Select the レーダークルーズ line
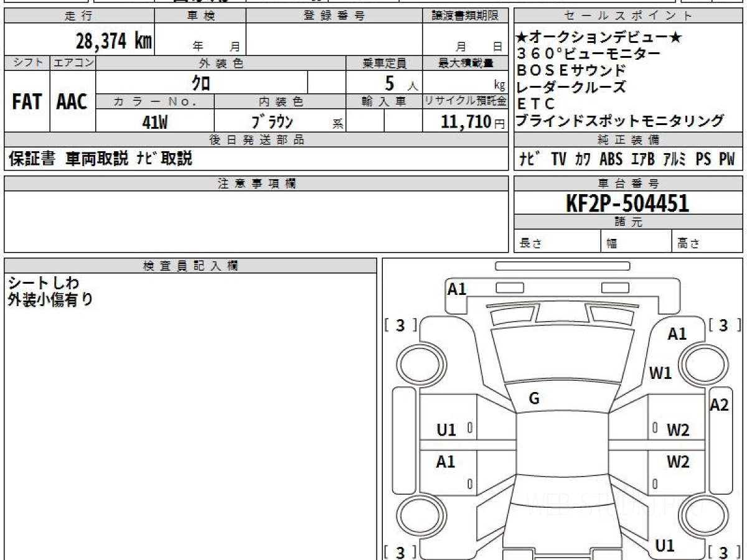 click(571, 87)
